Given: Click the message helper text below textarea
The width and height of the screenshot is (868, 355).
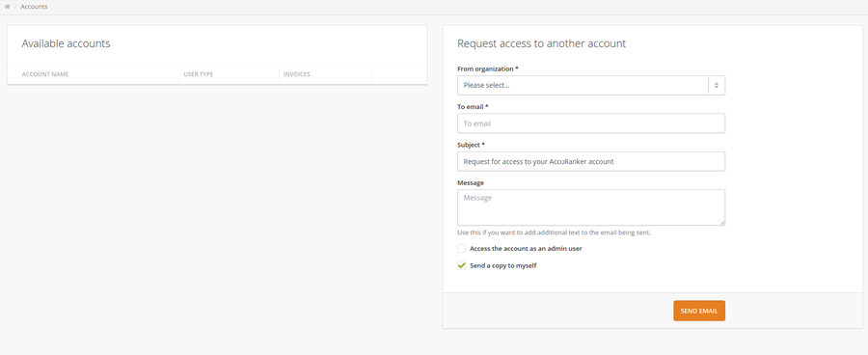Looking at the screenshot, I should tap(555, 232).
